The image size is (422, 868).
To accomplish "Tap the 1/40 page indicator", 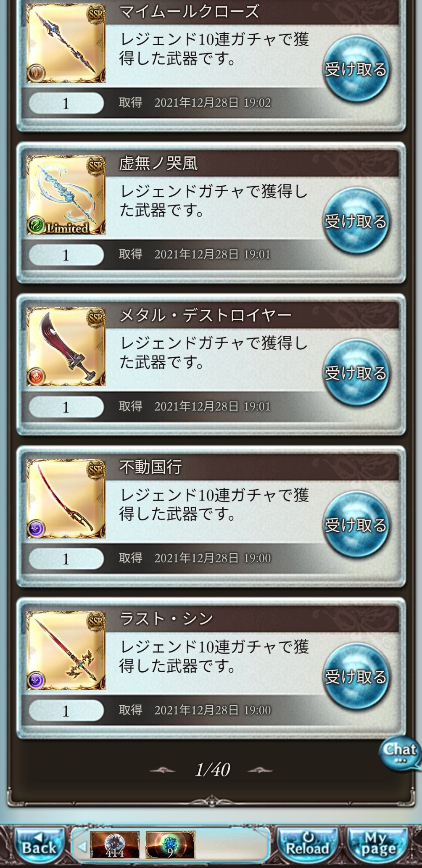I will (212, 770).
